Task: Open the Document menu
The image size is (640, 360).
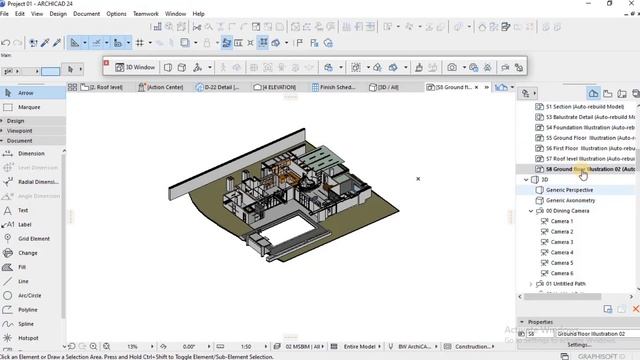Action: point(87,14)
